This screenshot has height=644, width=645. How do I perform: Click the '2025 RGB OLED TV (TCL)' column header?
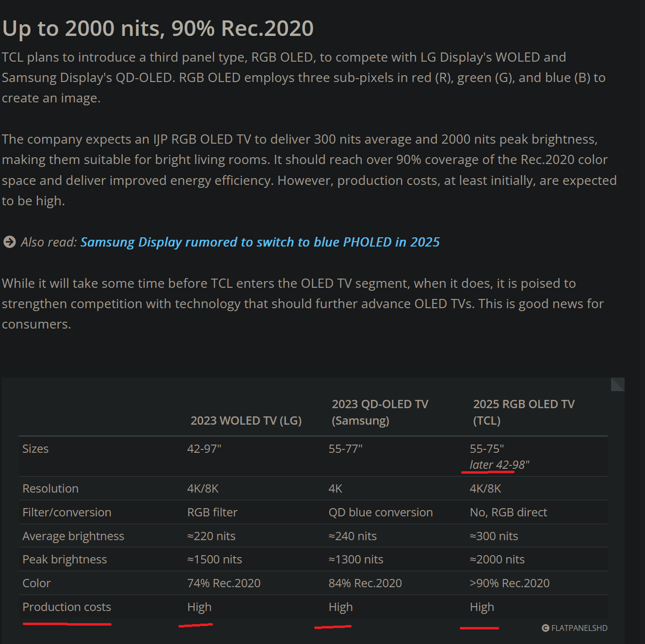point(524,413)
